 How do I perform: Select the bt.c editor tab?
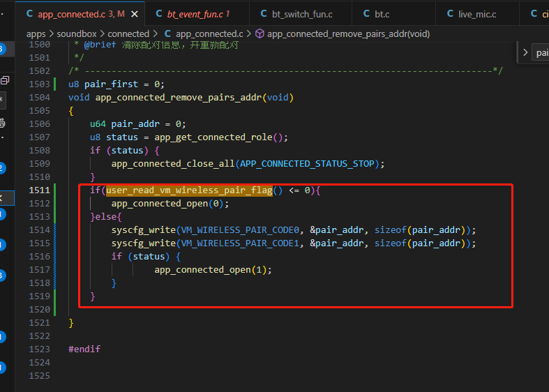[393, 14]
